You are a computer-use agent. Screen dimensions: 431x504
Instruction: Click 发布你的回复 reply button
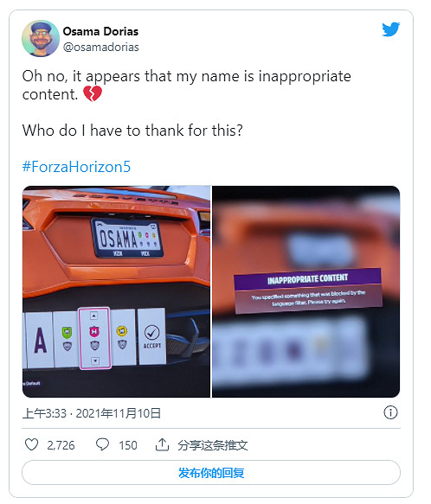(211, 473)
